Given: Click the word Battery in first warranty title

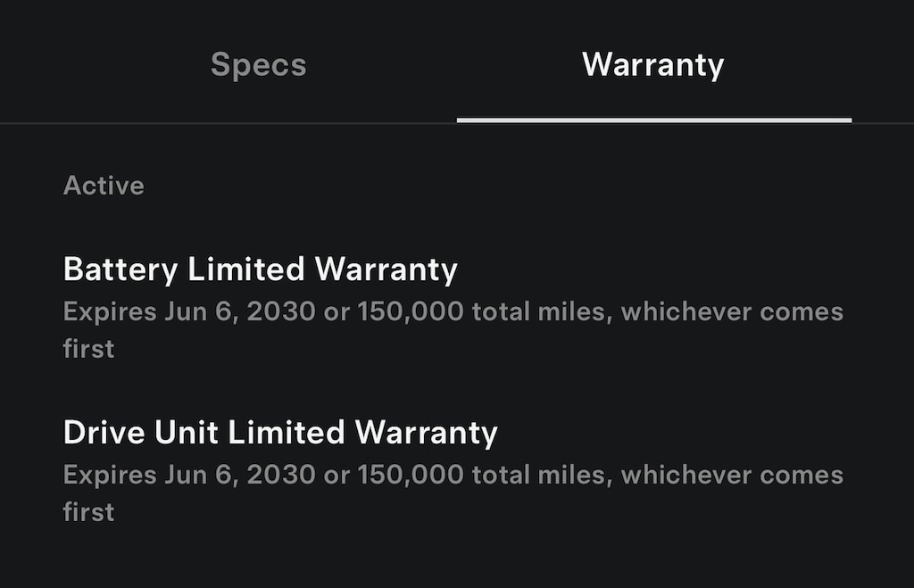Looking at the screenshot, I should 120,269.
